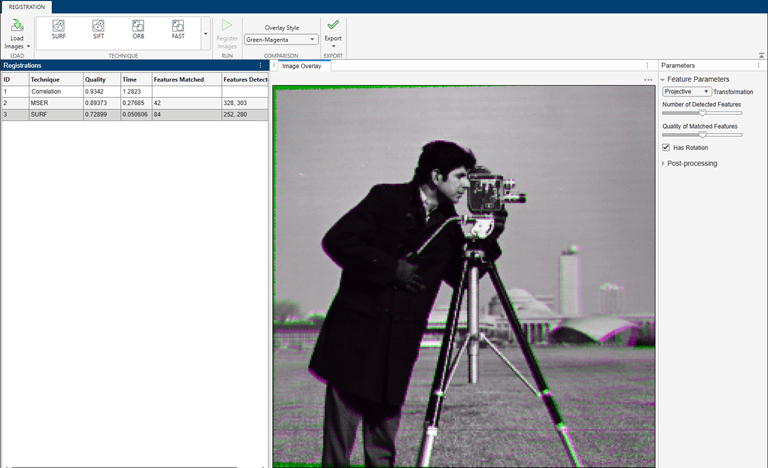Select the SIFT technique icon
This screenshot has height=468, width=768.
[x=98, y=29]
